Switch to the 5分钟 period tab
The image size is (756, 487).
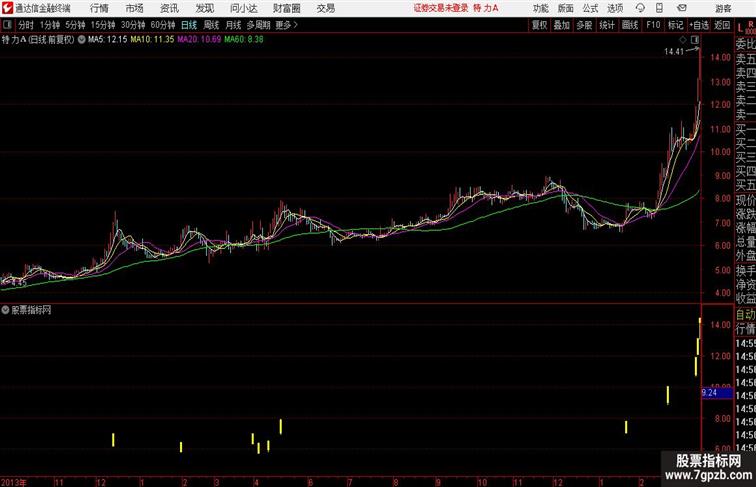[75, 25]
